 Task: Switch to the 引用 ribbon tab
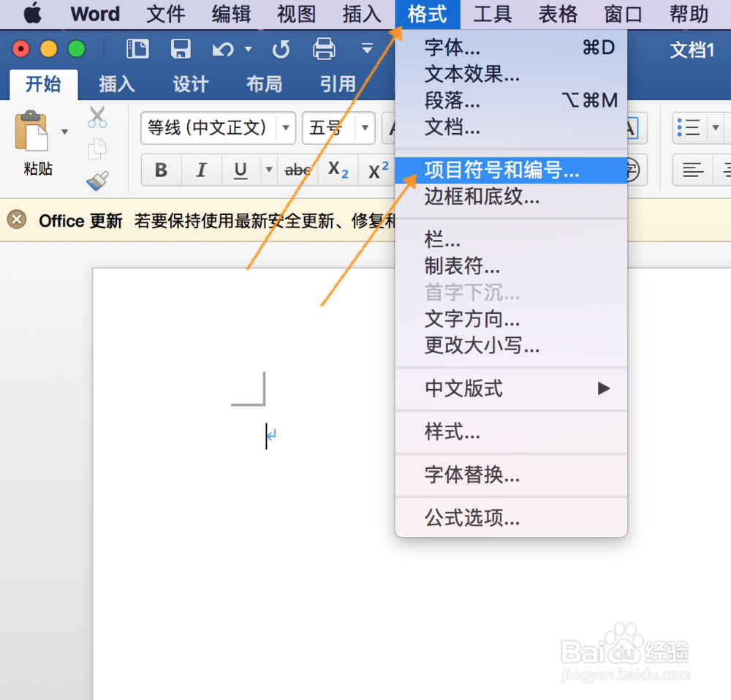[x=338, y=84]
